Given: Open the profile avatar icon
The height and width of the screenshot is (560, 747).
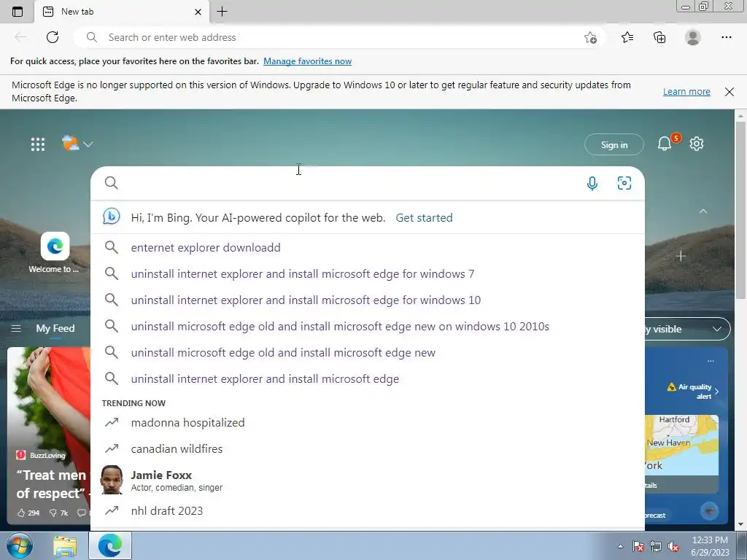Looking at the screenshot, I should click(x=693, y=37).
